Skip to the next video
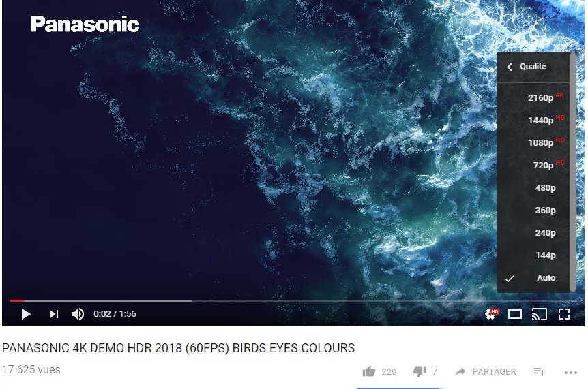588x389 pixels. click(54, 314)
